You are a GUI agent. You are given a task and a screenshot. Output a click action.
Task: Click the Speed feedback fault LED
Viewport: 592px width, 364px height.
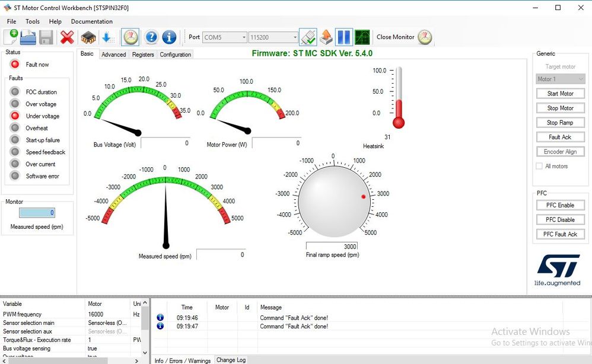(x=15, y=152)
